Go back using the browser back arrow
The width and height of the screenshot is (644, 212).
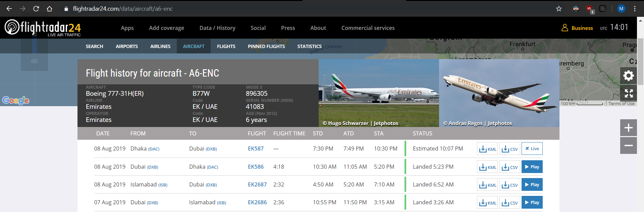tap(9, 9)
